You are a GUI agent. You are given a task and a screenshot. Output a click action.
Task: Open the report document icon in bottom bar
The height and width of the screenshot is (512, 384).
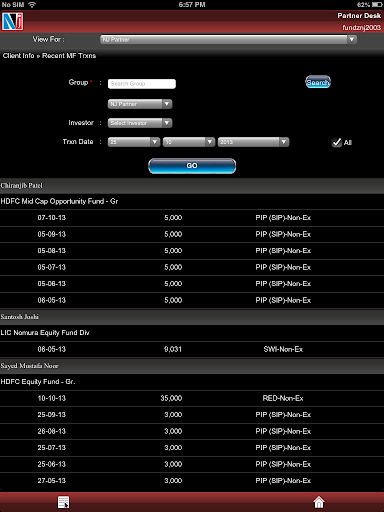(x=63, y=502)
